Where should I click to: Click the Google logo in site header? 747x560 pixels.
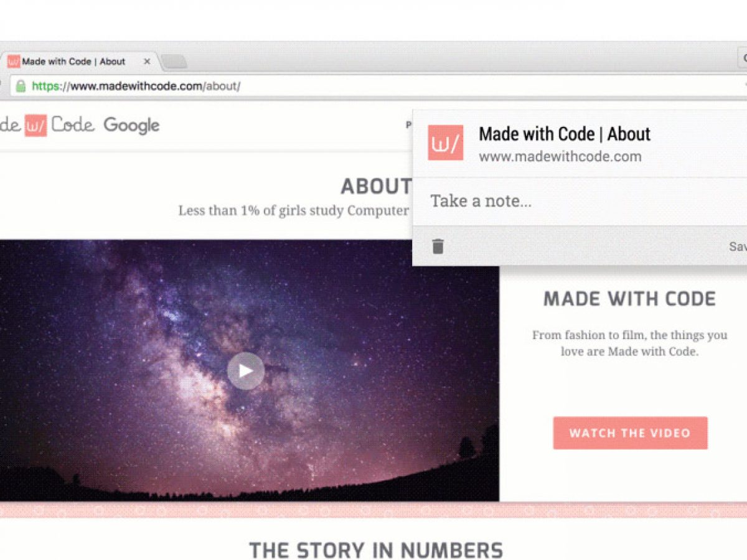[131, 126]
